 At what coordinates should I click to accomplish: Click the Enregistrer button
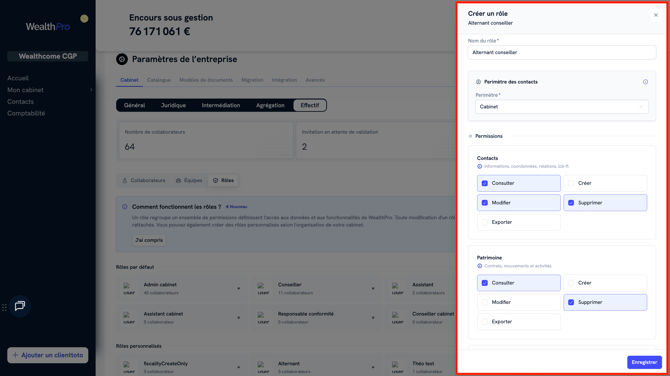(x=644, y=362)
